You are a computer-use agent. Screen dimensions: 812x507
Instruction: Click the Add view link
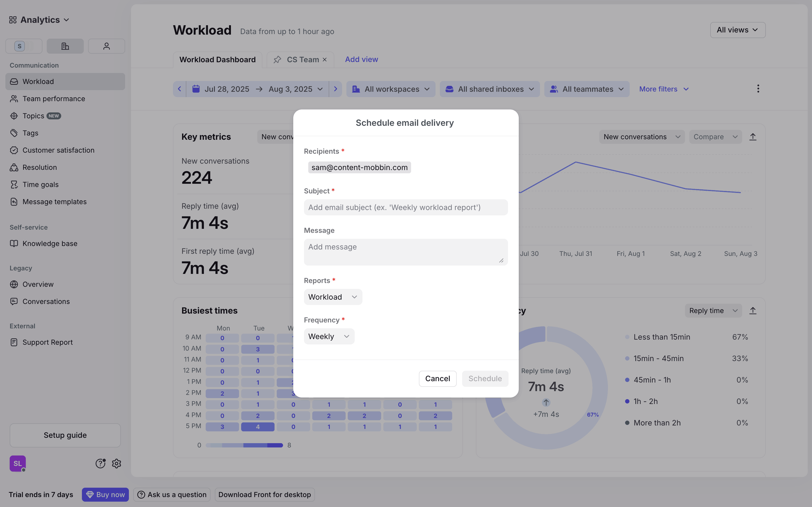coord(361,59)
